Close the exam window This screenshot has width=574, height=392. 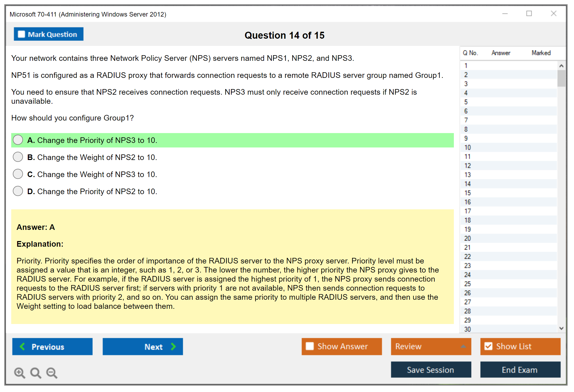coord(553,13)
